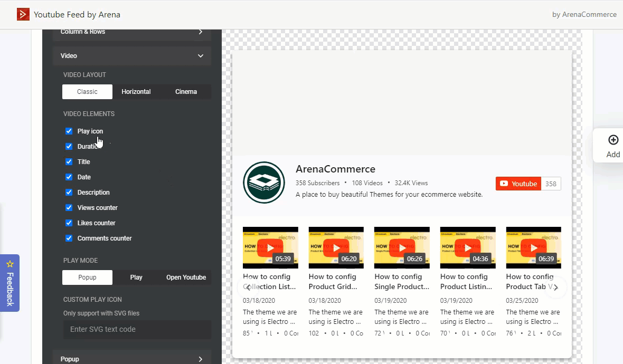The height and width of the screenshot is (364, 623).
Task: Click the red Youtube subscribe button
Action: pyautogui.click(x=518, y=184)
